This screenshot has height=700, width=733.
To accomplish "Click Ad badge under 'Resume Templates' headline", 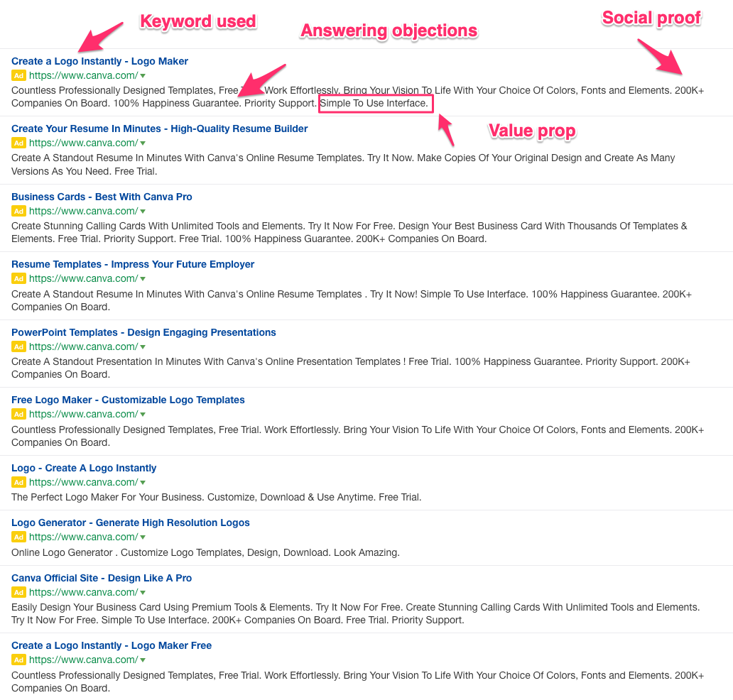I will coord(18,278).
